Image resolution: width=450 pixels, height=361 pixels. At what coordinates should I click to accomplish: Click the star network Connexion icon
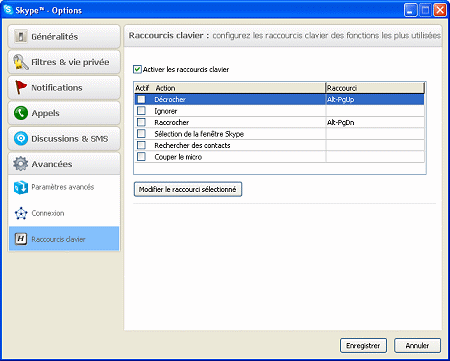21,213
